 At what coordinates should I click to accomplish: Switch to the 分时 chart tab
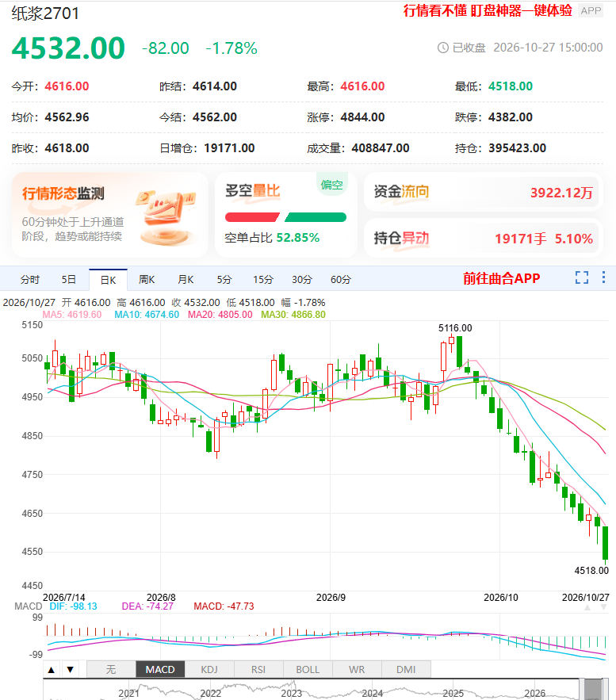point(30,280)
